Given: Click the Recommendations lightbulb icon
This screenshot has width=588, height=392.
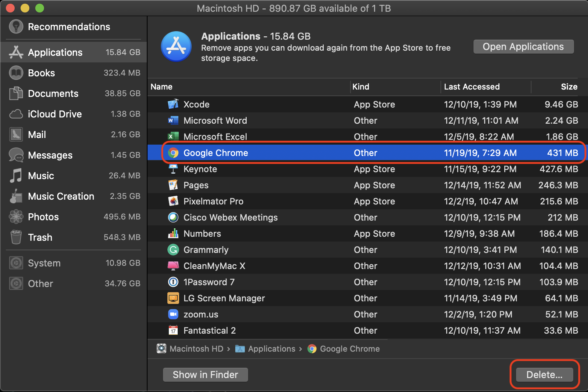Looking at the screenshot, I should pos(16,26).
